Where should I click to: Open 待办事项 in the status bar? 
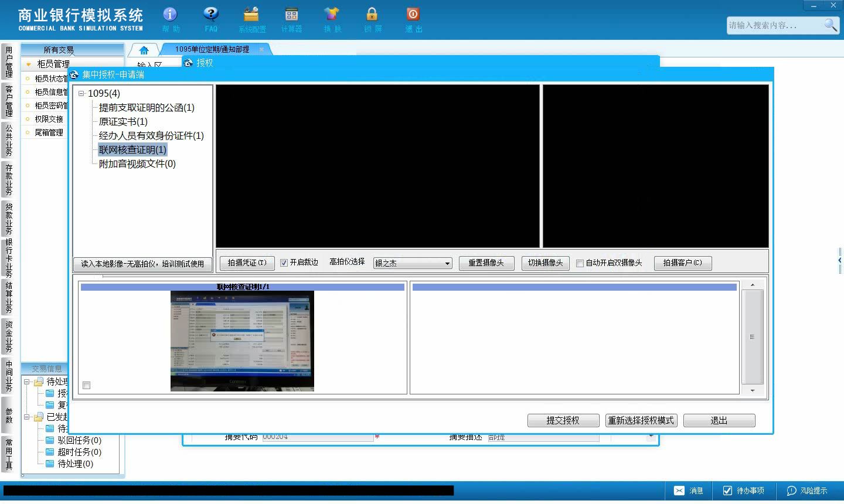[743, 491]
